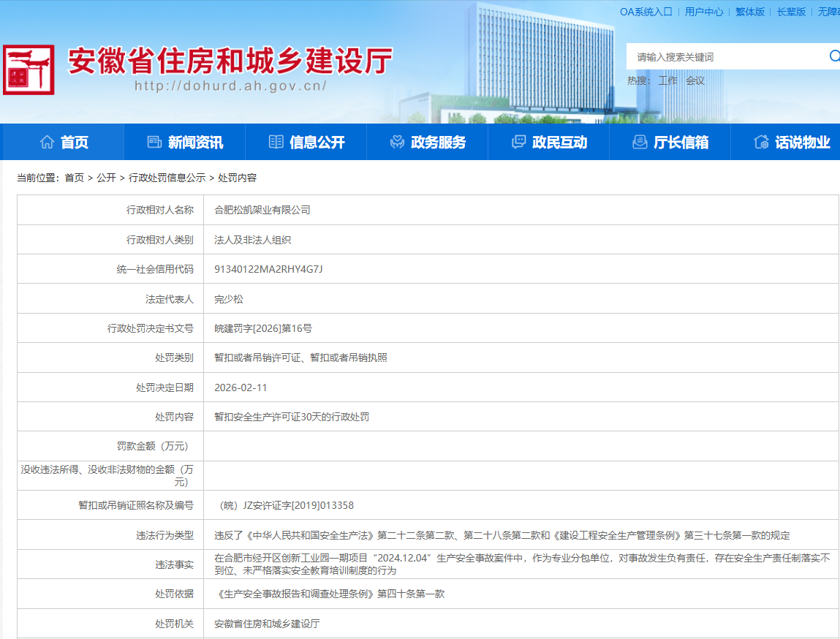The height and width of the screenshot is (639, 840).
Task: Click the service icon beside 政务服务
Action: coord(397,142)
